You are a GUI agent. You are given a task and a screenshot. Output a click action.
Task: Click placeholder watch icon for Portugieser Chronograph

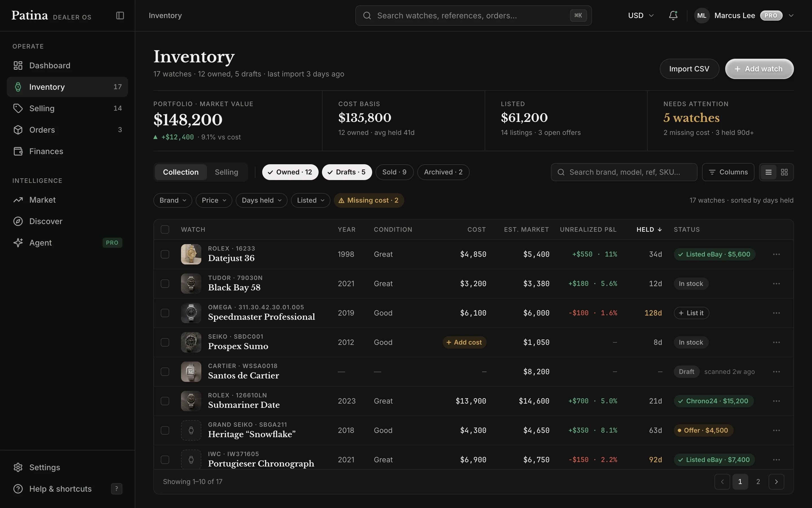(191, 460)
